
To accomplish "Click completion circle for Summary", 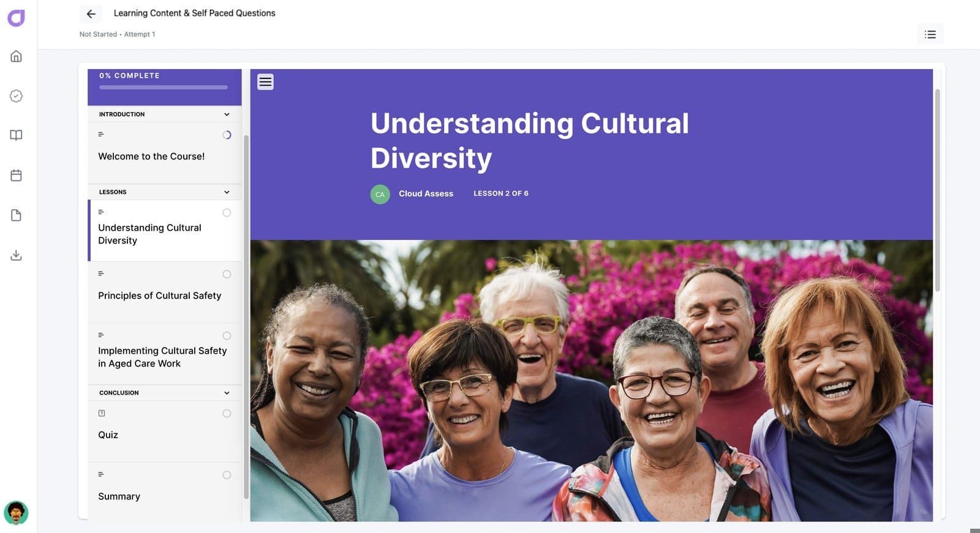I will coord(227,475).
